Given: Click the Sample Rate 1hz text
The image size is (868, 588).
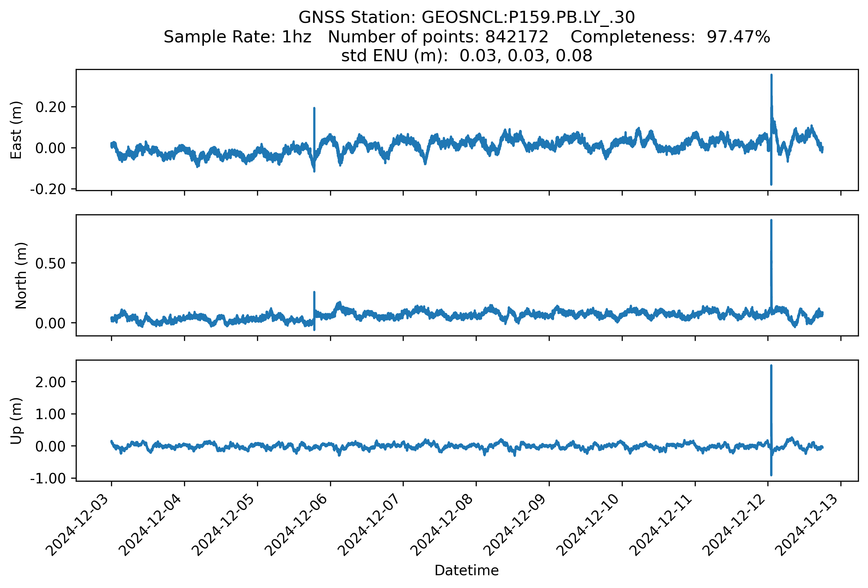Looking at the screenshot, I should (238, 37).
